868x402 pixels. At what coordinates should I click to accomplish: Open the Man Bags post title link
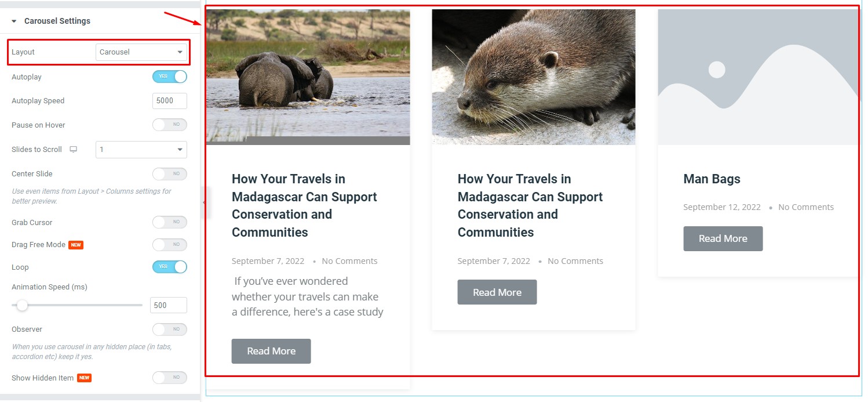pos(712,179)
